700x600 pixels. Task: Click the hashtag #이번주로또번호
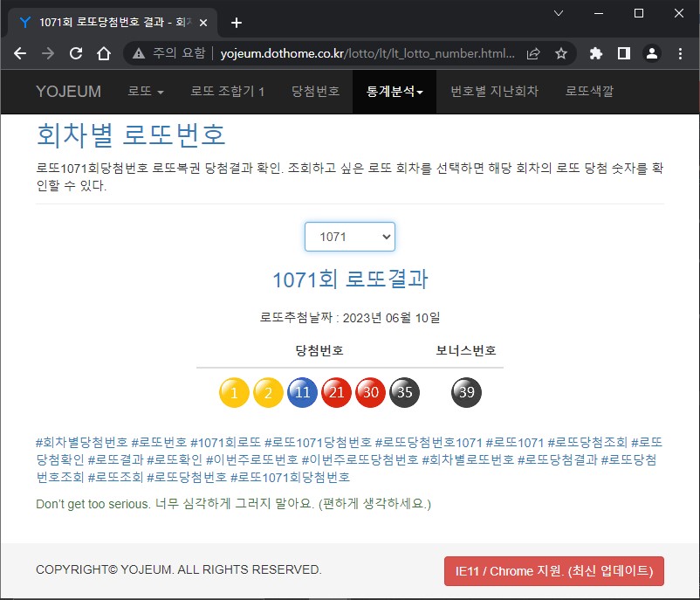[251, 459]
